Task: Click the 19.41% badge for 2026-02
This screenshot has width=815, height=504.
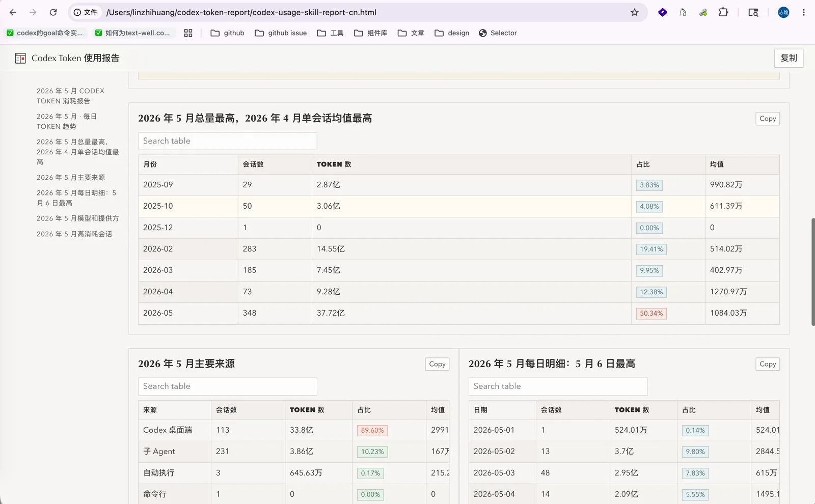Action: [x=651, y=249]
